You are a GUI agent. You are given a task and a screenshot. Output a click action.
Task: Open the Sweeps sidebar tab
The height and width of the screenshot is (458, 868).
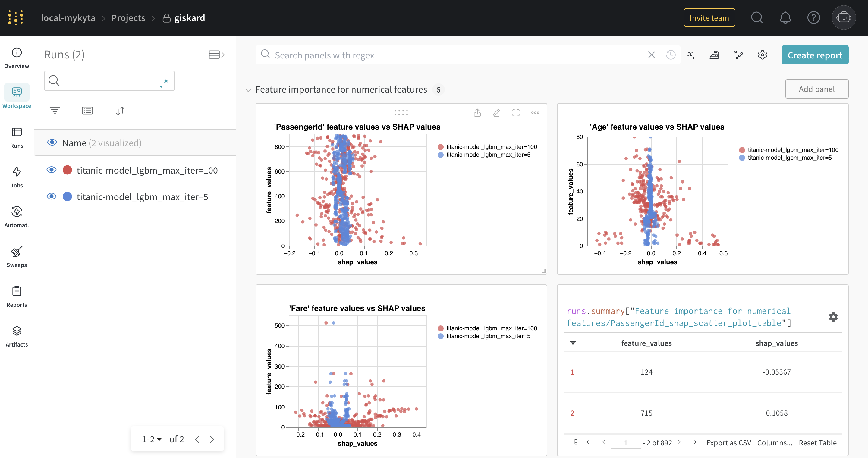click(17, 257)
